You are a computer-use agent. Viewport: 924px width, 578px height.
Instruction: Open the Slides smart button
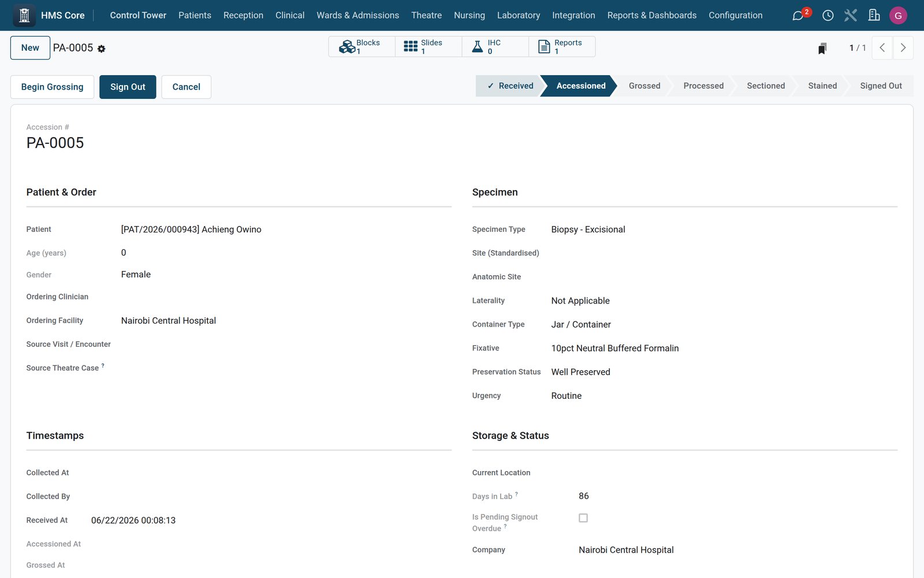[x=429, y=47]
